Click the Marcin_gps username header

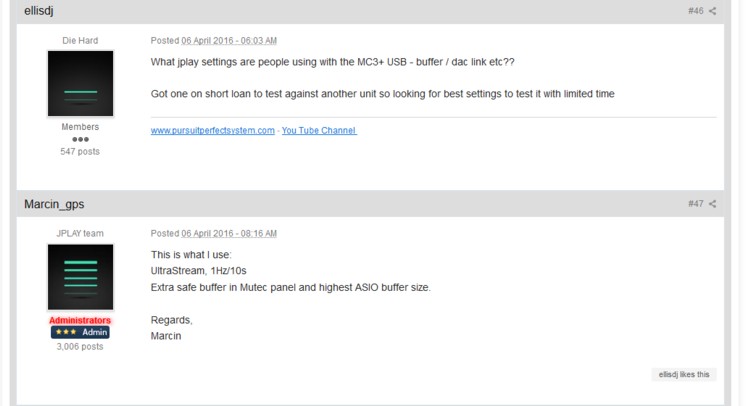pos(54,204)
